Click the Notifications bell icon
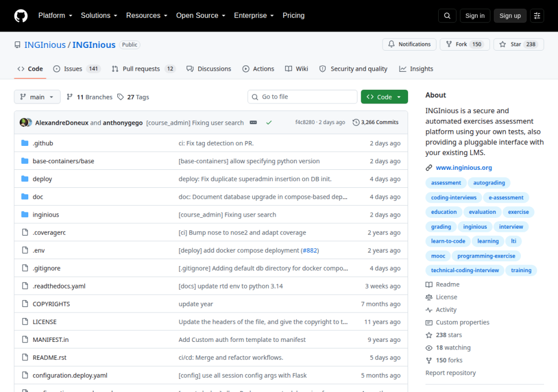The image size is (558, 392). (391, 44)
